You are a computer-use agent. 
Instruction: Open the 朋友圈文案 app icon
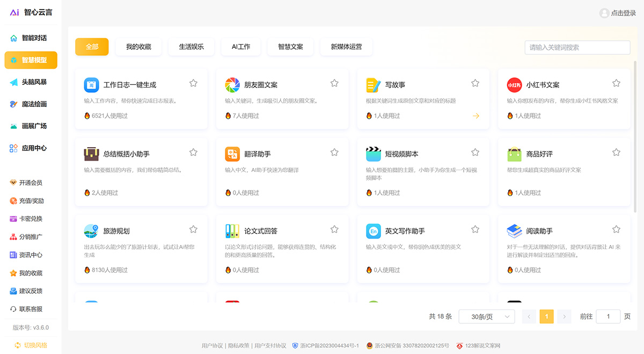point(232,84)
